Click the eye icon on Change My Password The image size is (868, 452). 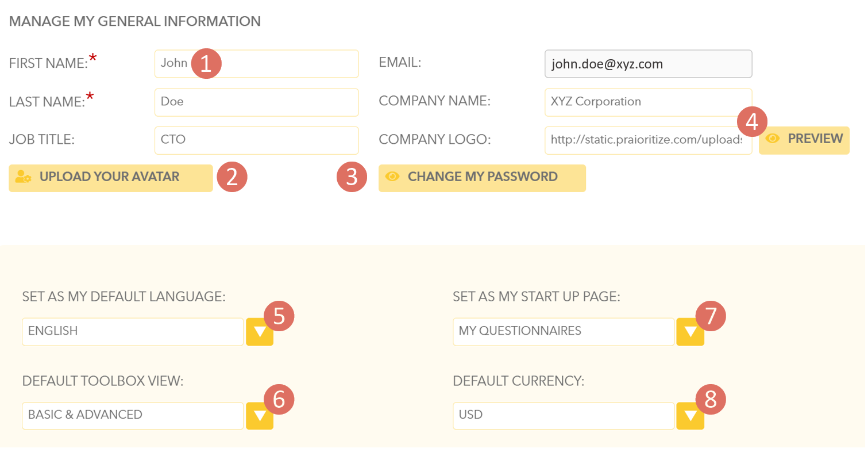pyautogui.click(x=392, y=177)
